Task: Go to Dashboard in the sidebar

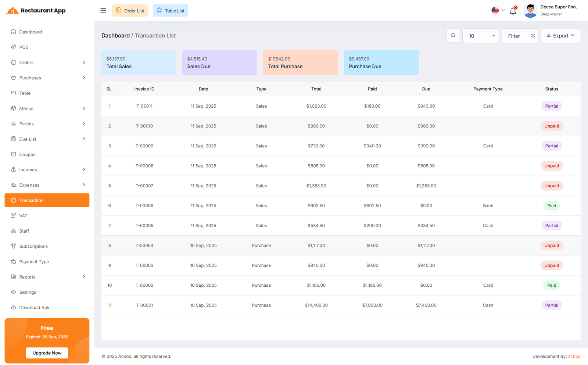Action: click(31, 32)
